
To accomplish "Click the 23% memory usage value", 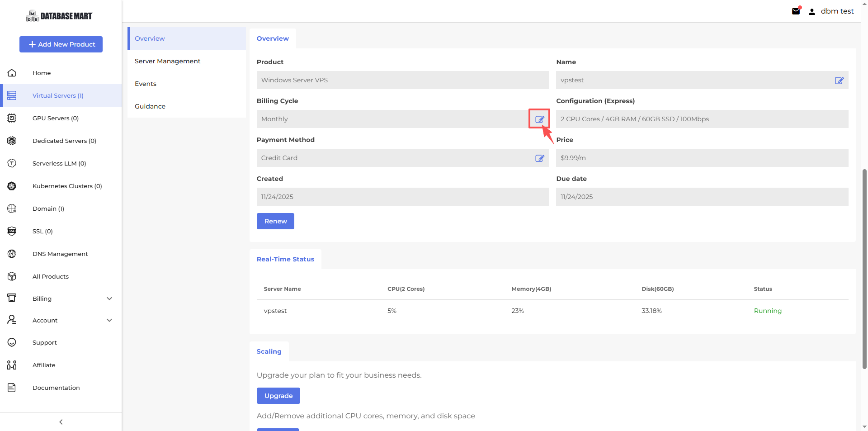I will pos(518,311).
